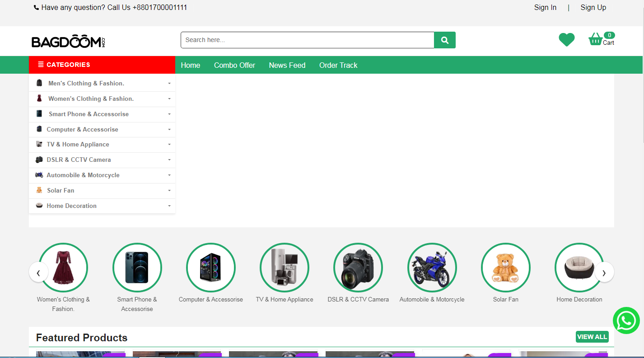644x358 pixels.
Task: Click the Women's Clothing dress icon in sidebar
Action: (39, 99)
